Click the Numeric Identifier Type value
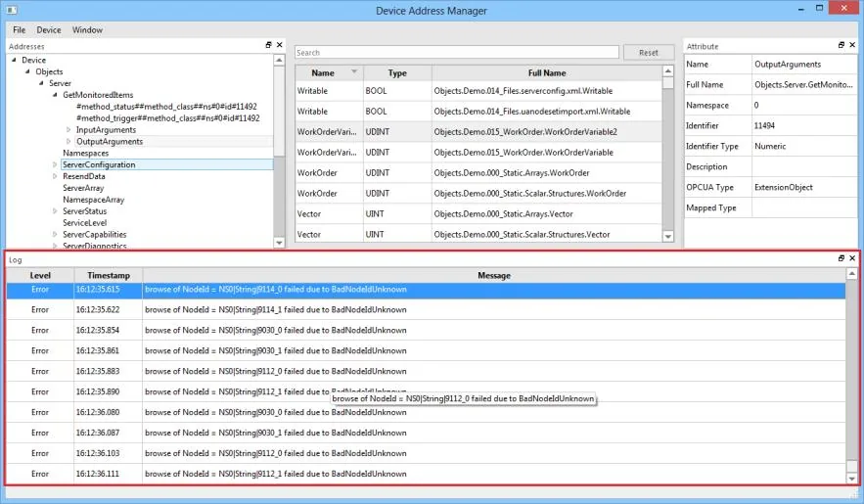This screenshot has height=504, width=864. pos(805,146)
